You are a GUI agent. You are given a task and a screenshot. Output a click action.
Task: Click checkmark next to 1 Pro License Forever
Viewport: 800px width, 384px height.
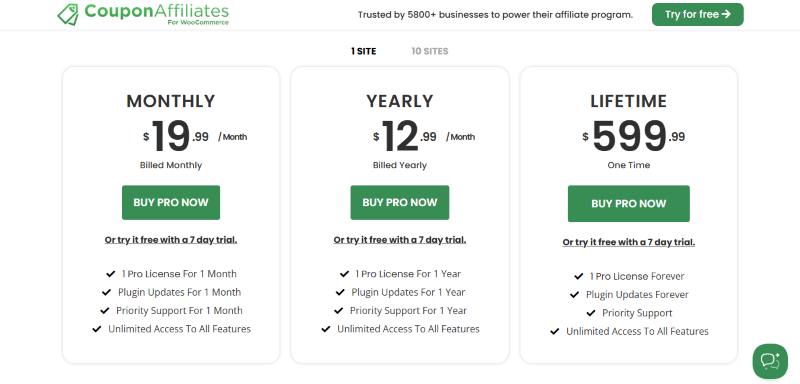(x=579, y=276)
